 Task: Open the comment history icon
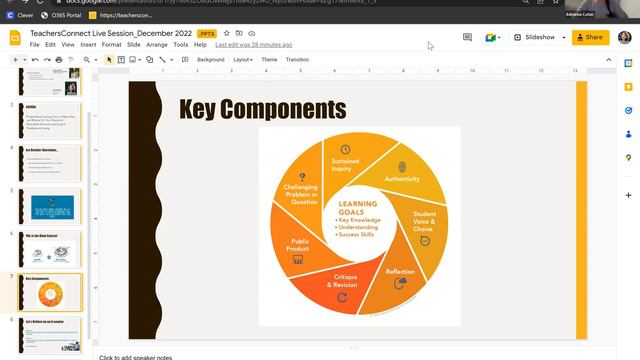(x=467, y=37)
